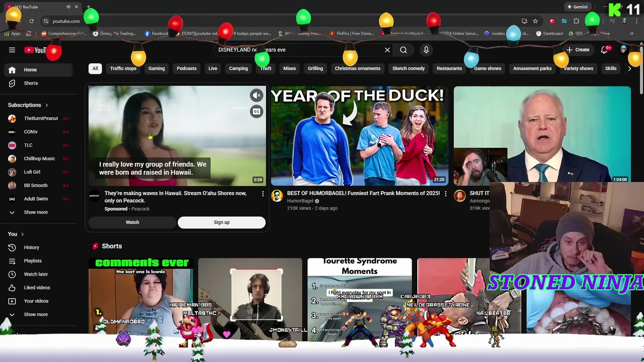Open the Gemini button in browser
Screen dimensions: 644x362
(577, 7)
